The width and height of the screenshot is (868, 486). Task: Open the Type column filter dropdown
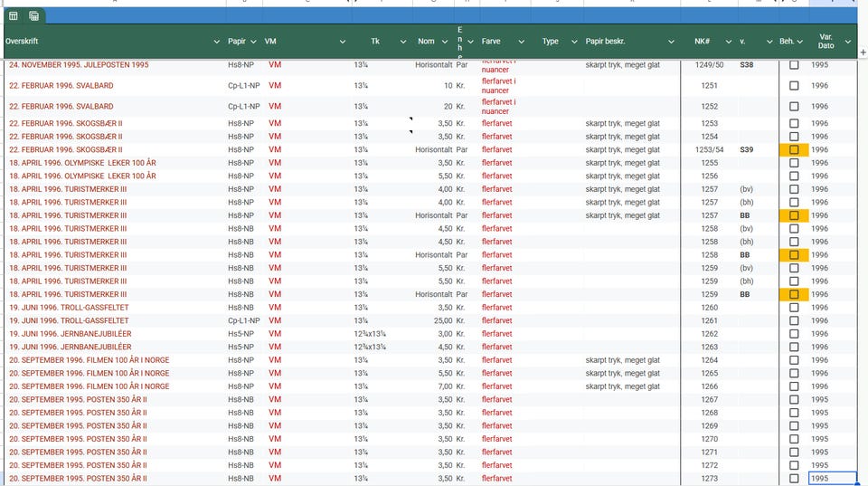tap(573, 43)
